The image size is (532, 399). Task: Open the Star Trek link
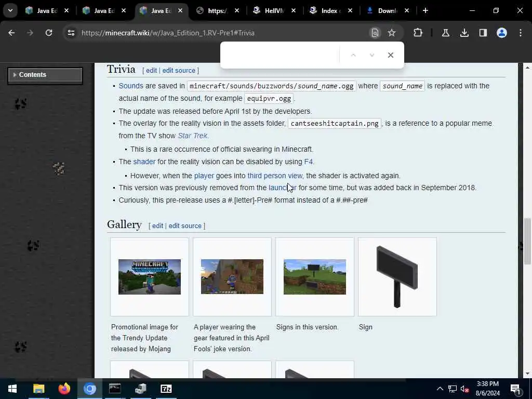click(x=192, y=136)
